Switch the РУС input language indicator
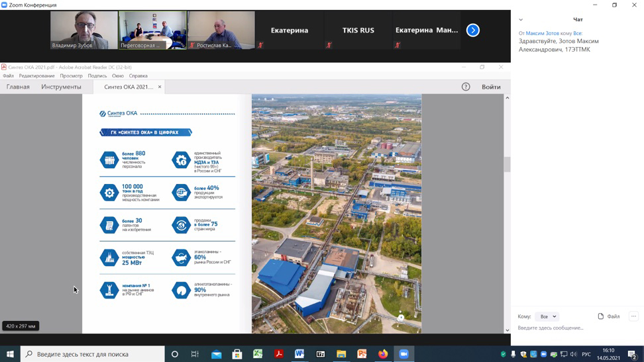 (x=586, y=354)
